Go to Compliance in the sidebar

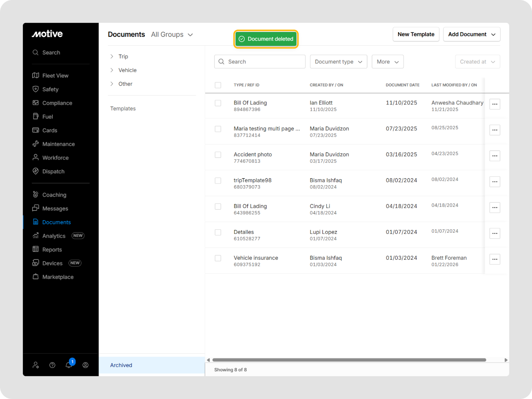click(57, 103)
